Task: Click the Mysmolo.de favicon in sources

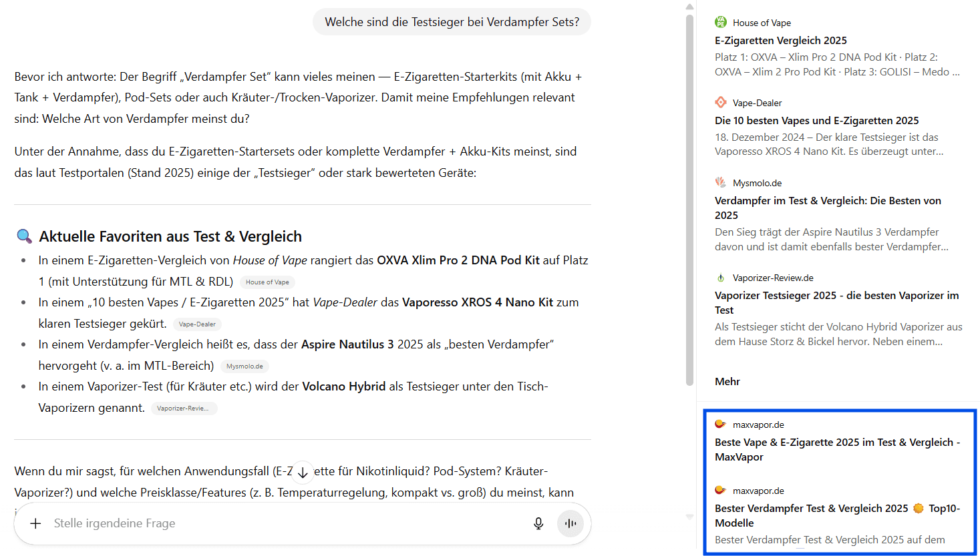Action: pyautogui.click(x=721, y=182)
